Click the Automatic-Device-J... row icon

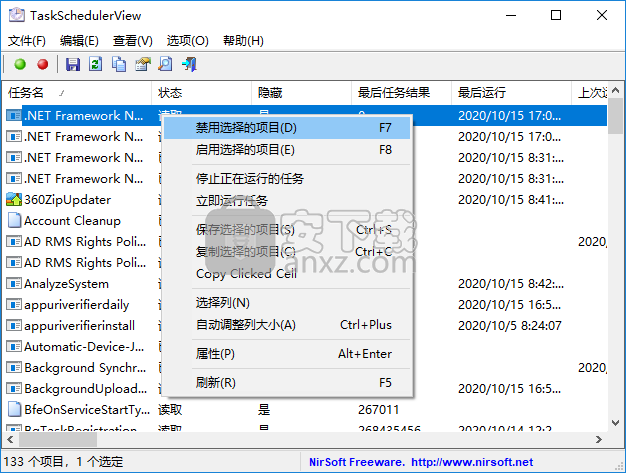click(14, 346)
